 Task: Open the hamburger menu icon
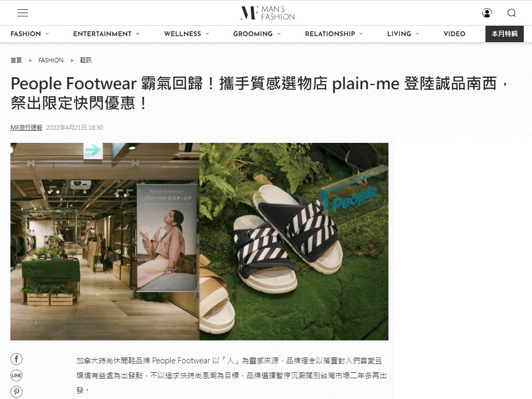coord(22,13)
